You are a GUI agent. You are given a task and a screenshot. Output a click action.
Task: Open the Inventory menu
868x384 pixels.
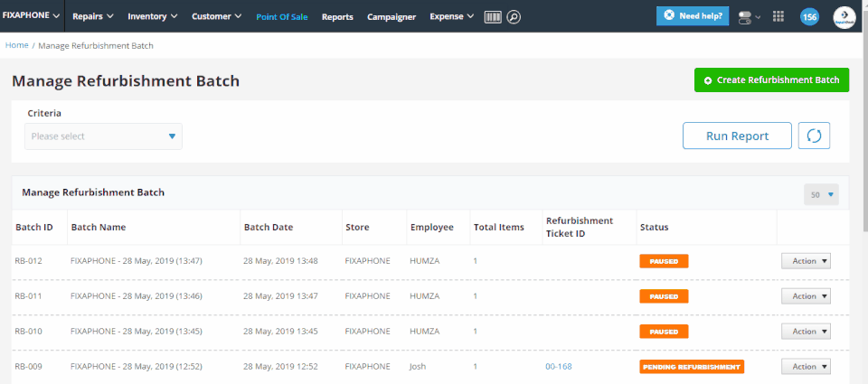tap(152, 16)
